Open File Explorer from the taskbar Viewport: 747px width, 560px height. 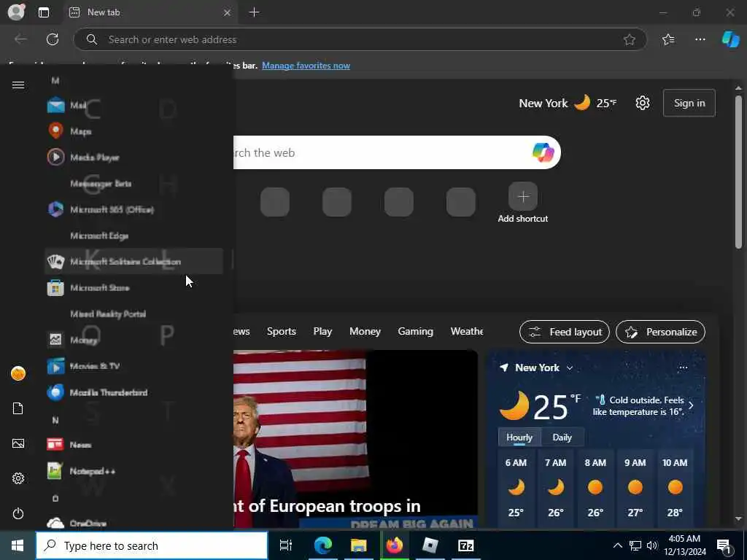359,545
